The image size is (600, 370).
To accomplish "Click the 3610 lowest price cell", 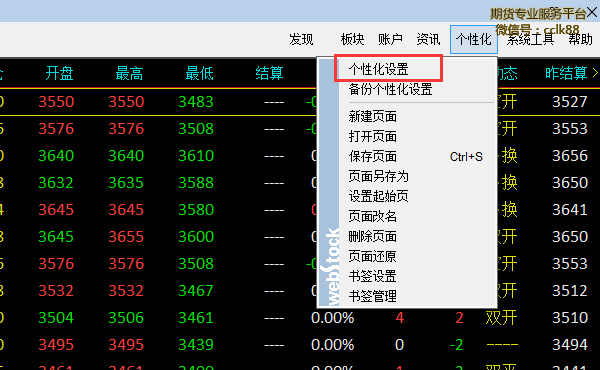I will coord(196,156).
